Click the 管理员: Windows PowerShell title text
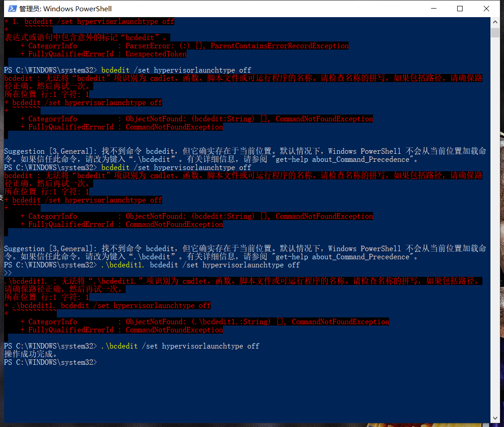Viewport: 504px width, 427px height. [x=65, y=9]
